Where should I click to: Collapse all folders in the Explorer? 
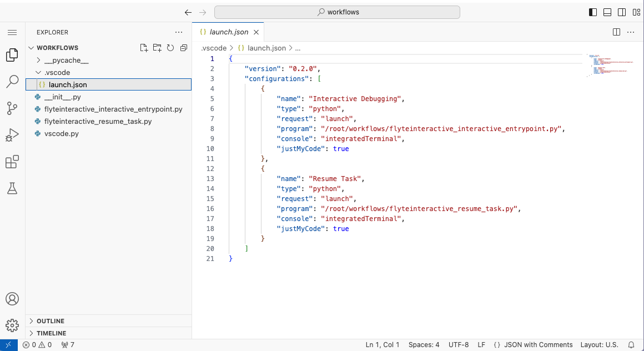coord(184,48)
